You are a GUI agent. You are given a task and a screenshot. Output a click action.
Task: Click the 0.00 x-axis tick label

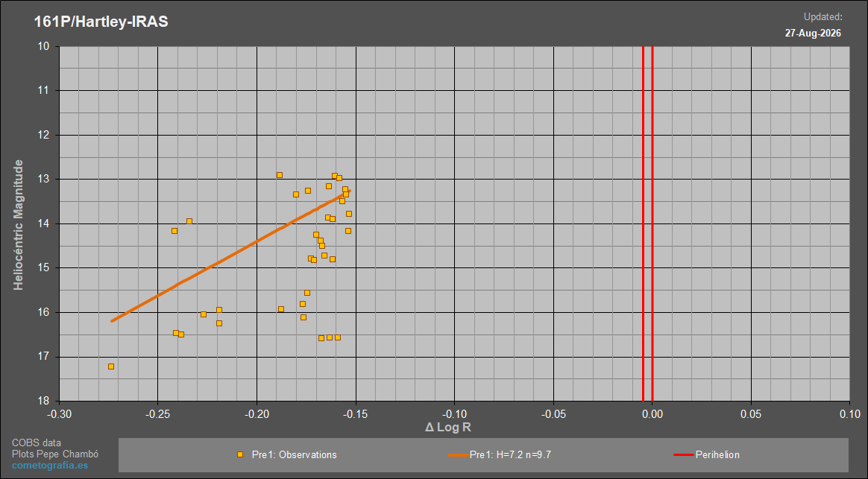(x=652, y=413)
